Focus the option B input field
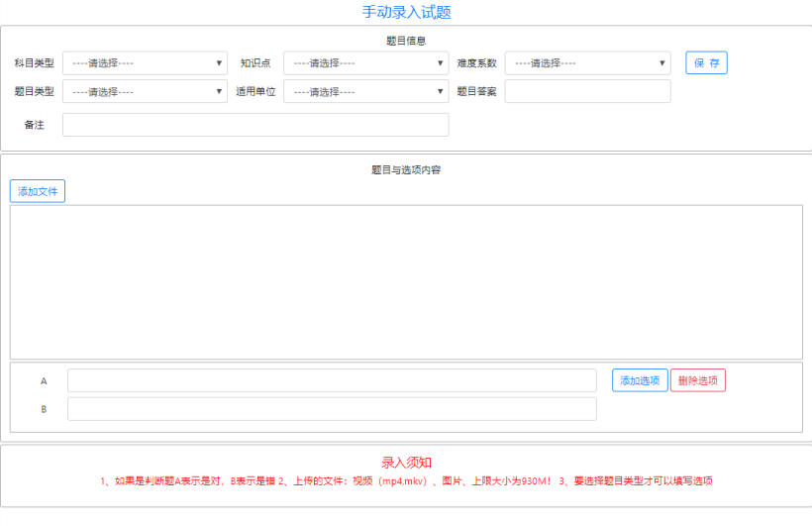The height and width of the screenshot is (526, 812). 332,409
